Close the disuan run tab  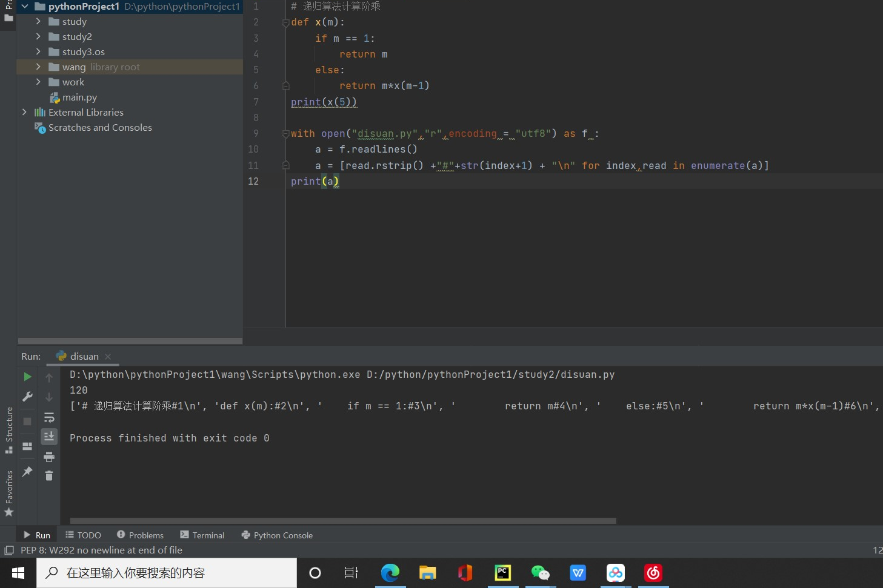pos(108,357)
